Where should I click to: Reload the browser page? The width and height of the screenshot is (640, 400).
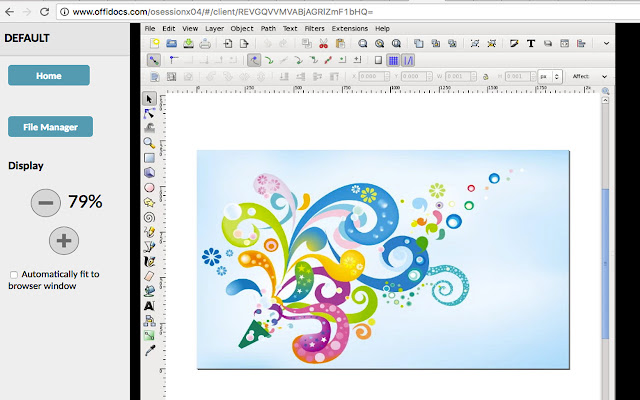(x=44, y=12)
